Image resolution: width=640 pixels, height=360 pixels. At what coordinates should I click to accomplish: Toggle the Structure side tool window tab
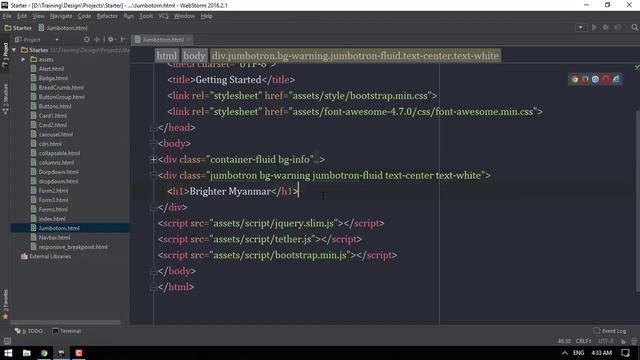click(x=5, y=99)
